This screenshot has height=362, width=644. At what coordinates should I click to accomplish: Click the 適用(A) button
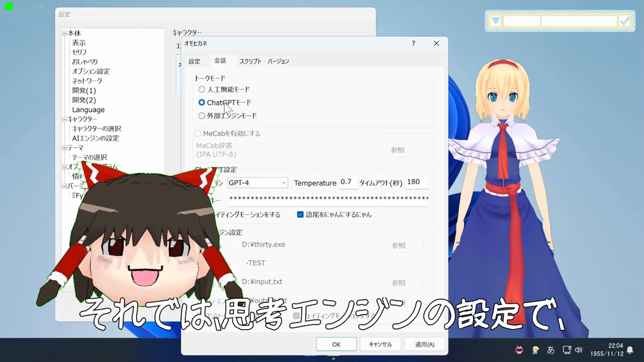pos(425,345)
